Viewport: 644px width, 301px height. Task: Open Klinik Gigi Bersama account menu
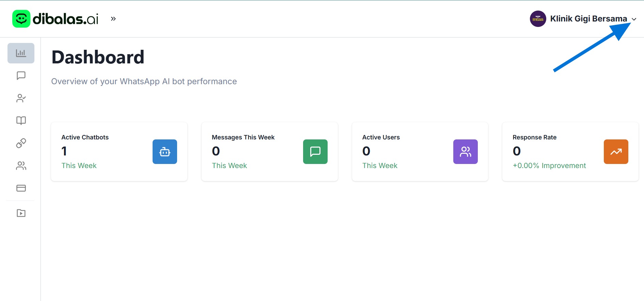(588, 19)
